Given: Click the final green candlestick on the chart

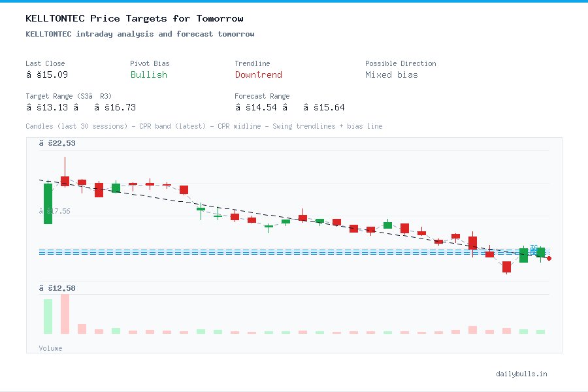Looking at the screenshot, I should tap(540, 253).
